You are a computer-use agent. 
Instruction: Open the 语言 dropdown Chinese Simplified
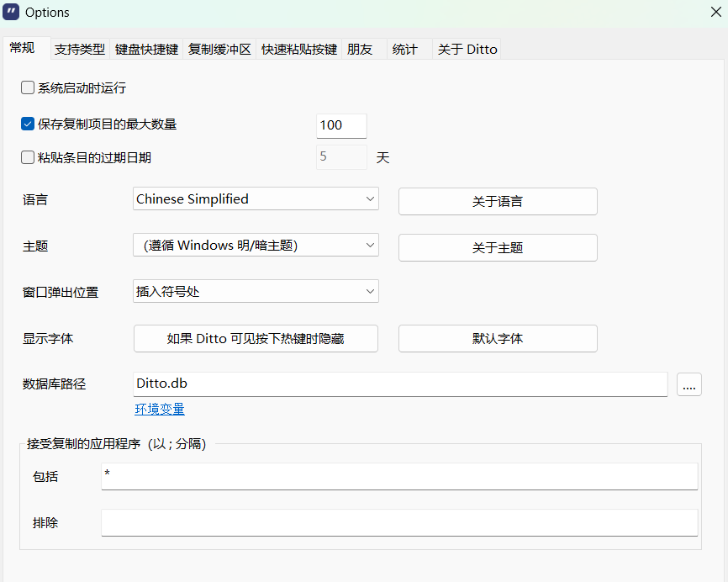click(256, 198)
